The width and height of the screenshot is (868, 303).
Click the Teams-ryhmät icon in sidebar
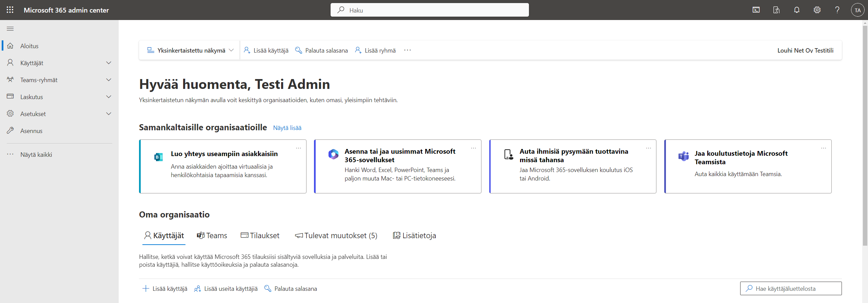tap(10, 79)
